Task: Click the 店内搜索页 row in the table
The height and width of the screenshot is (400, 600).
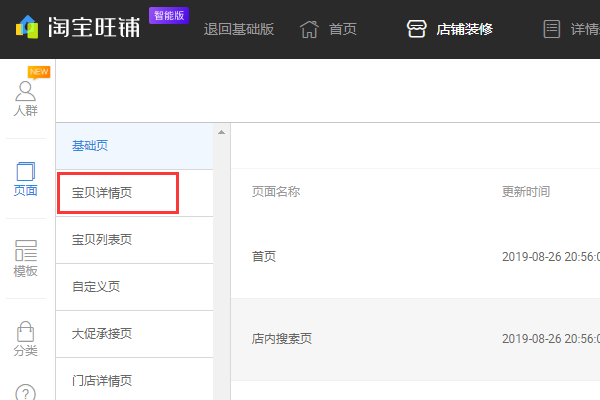Action: (x=282, y=339)
